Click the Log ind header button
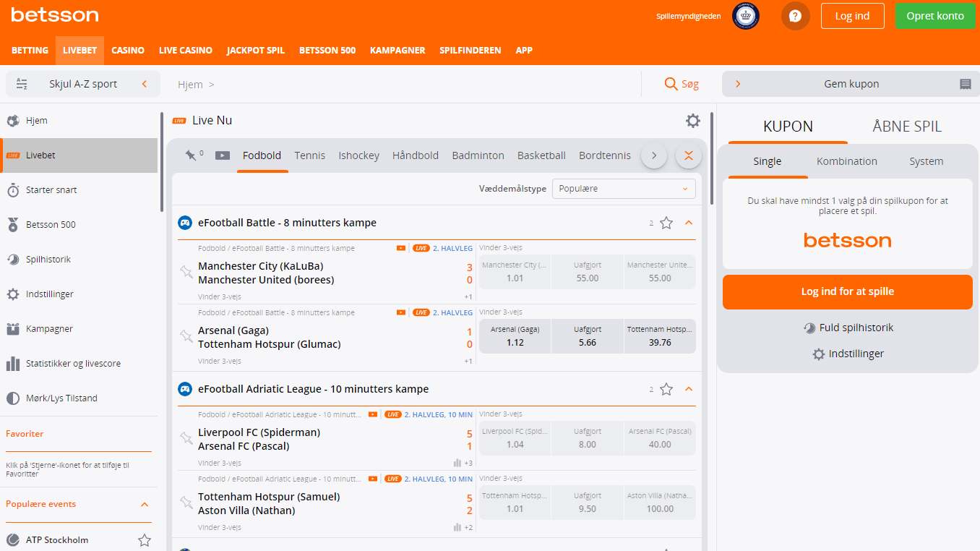 click(x=853, y=16)
